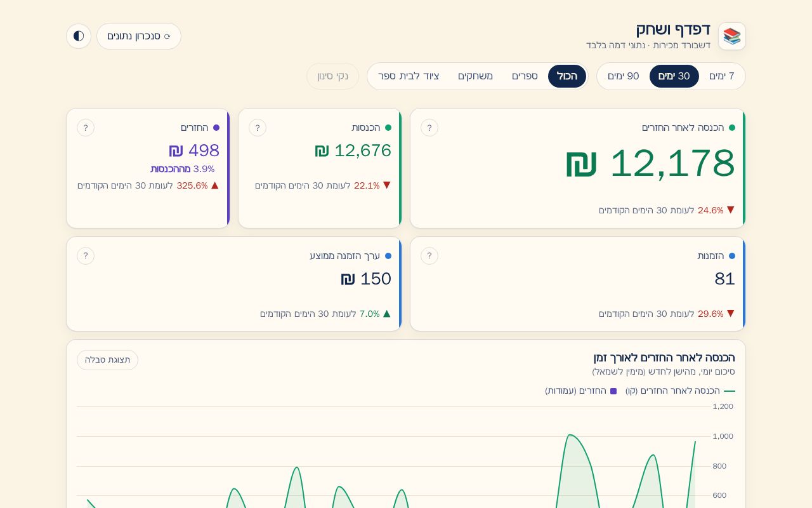The height and width of the screenshot is (508, 812).
Task: Click the 81 orders value
Action: (x=724, y=279)
